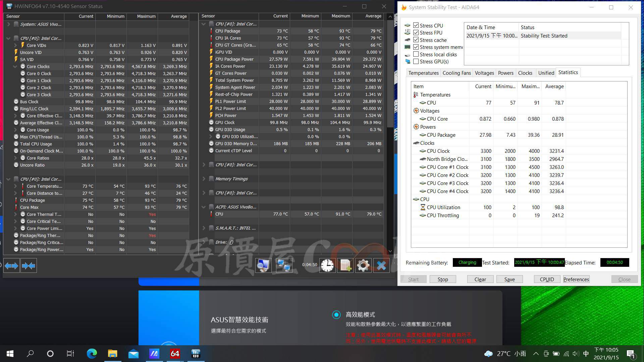Uncheck Stress cache checkbox
The image size is (644, 362).
point(416,40)
